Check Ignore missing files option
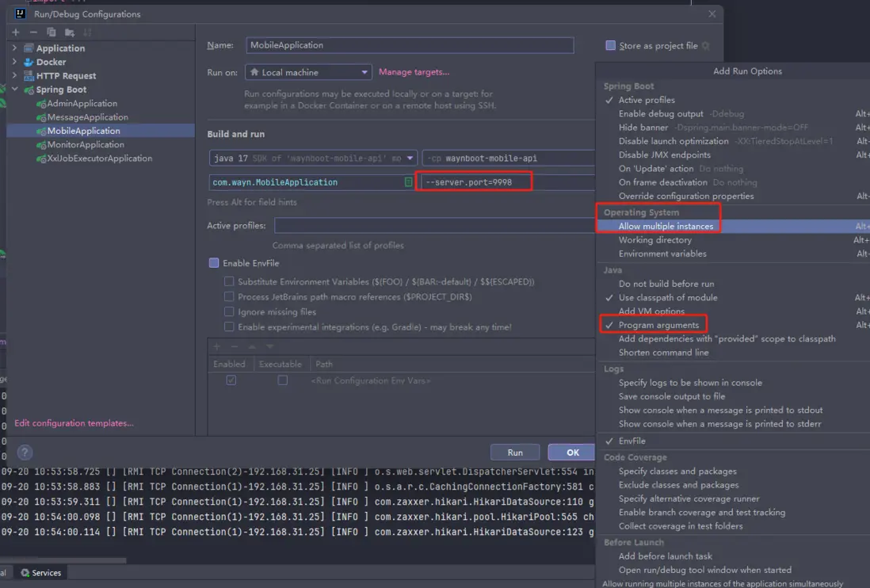Screen dimensions: 870x588 (229, 311)
